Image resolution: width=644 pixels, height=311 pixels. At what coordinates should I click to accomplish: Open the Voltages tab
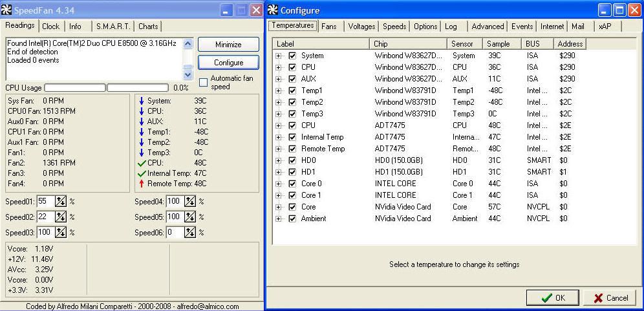pos(361,27)
